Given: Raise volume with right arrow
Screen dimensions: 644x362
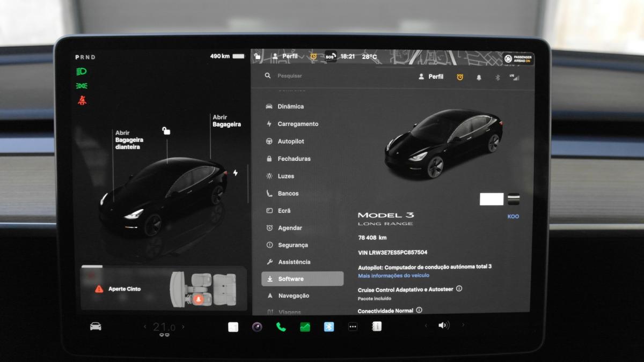Looking at the screenshot, I should pos(463,325).
